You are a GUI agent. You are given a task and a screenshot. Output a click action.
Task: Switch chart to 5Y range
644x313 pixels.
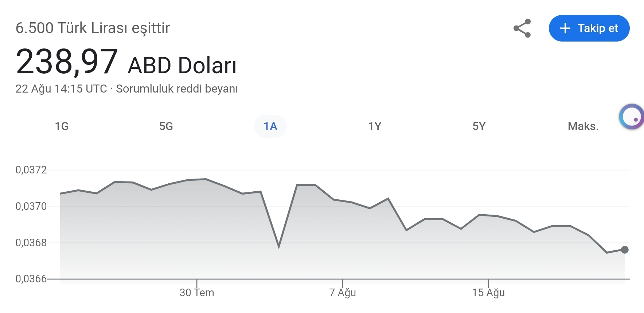[x=479, y=126]
